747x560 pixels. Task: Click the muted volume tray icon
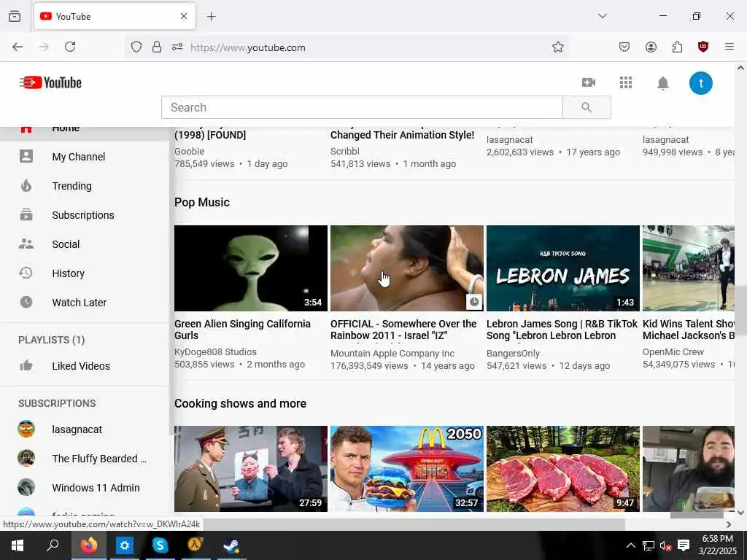click(665, 545)
